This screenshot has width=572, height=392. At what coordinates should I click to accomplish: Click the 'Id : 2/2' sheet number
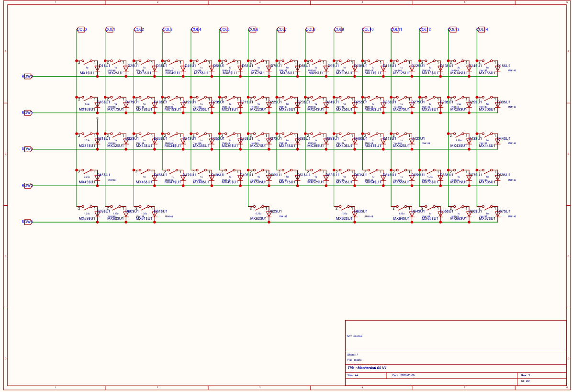point(525,381)
